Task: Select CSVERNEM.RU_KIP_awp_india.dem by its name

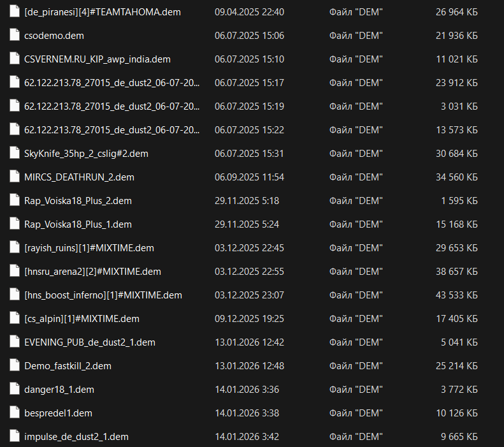Action: (x=97, y=59)
